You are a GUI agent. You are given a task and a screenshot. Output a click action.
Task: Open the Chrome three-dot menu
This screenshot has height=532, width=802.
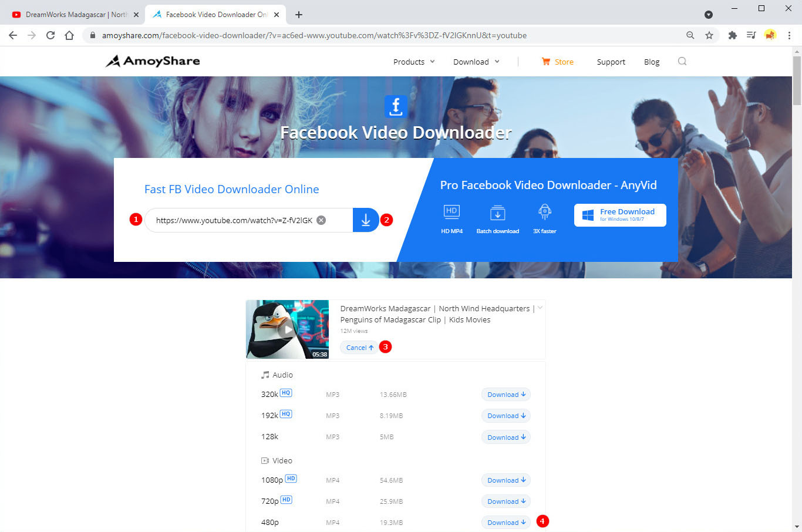(790, 35)
